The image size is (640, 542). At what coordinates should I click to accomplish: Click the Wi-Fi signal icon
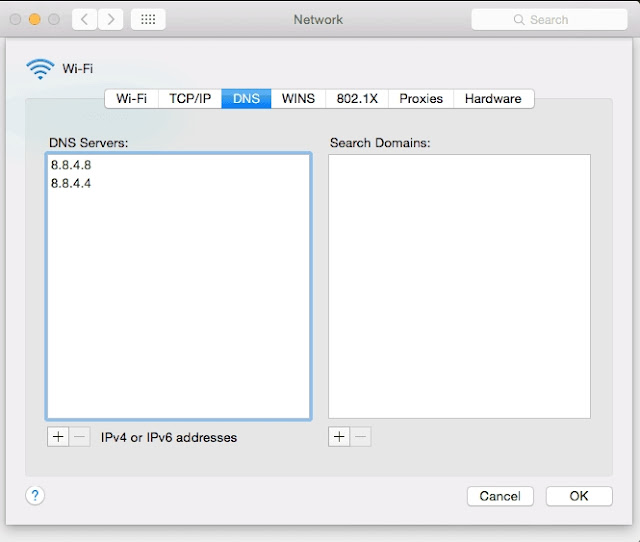[40, 69]
